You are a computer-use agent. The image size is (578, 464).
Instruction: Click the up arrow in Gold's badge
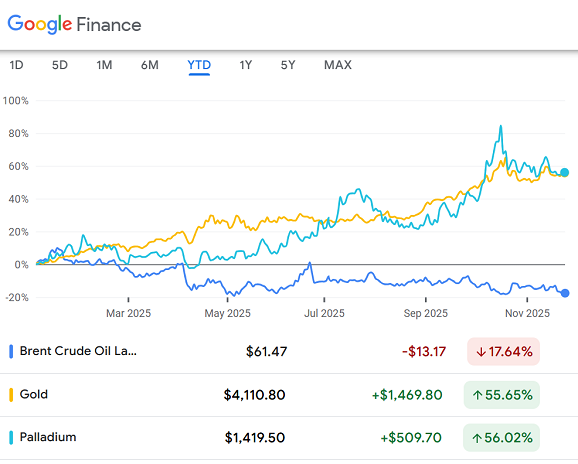(478, 395)
